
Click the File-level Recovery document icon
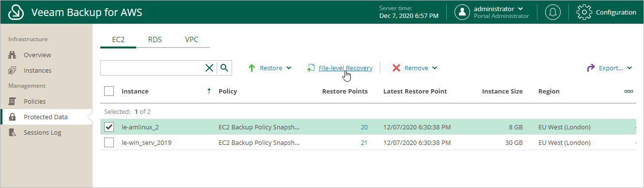[x=311, y=68]
